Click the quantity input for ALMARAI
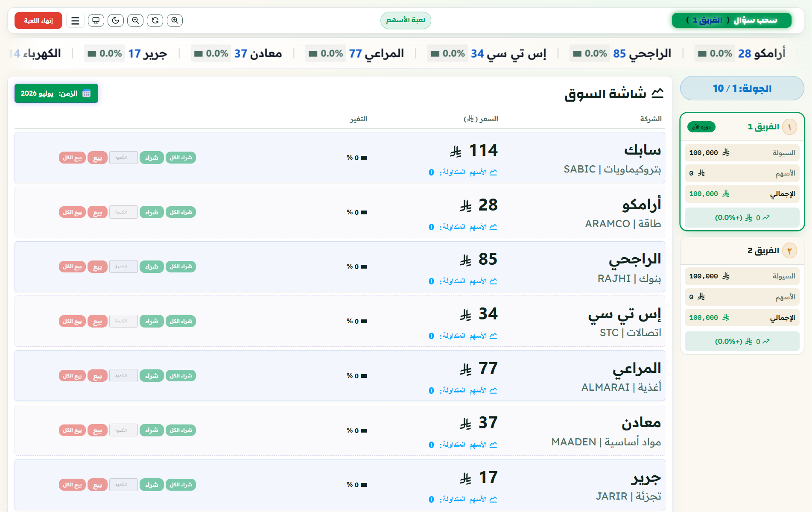 [x=123, y=376]
